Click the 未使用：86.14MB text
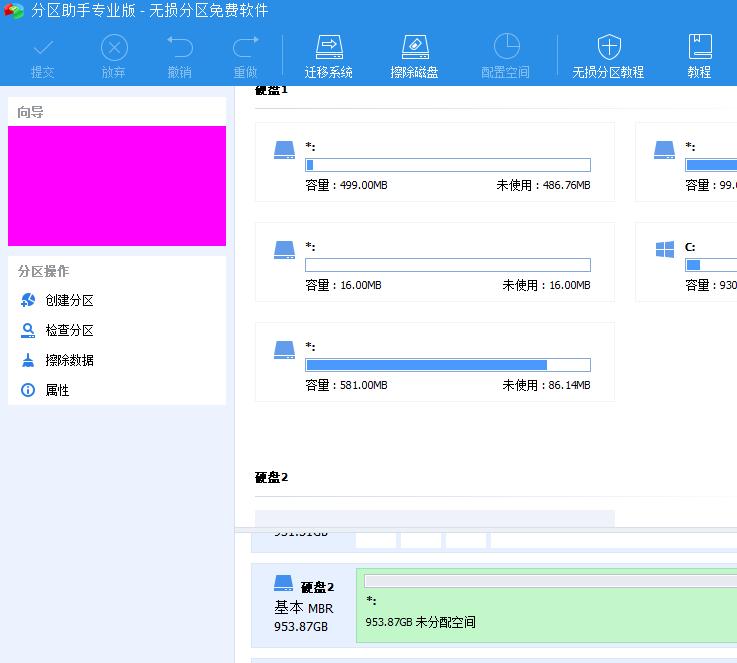The width and height of the screenshot is (737, 663). click(x=546, y=385)
